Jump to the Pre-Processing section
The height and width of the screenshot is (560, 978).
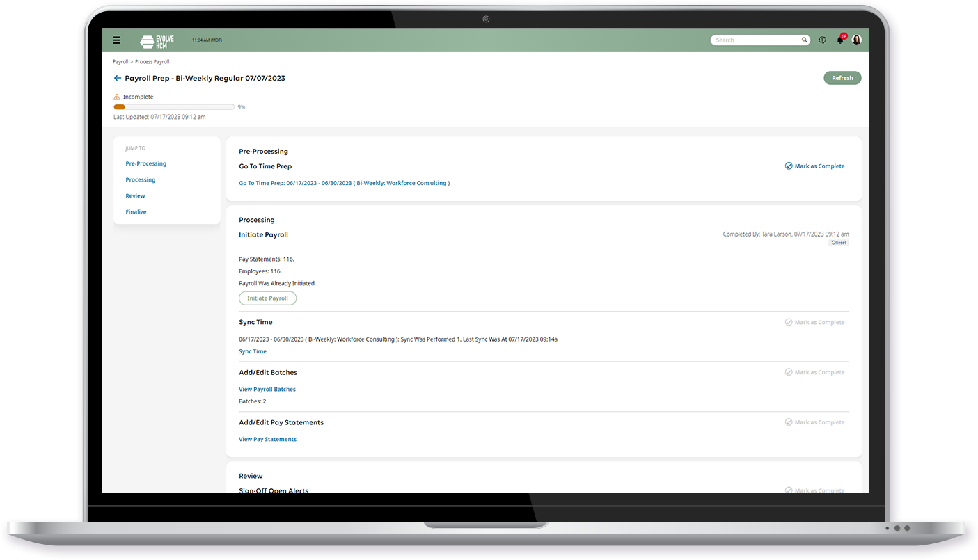[x=145, y=163]
